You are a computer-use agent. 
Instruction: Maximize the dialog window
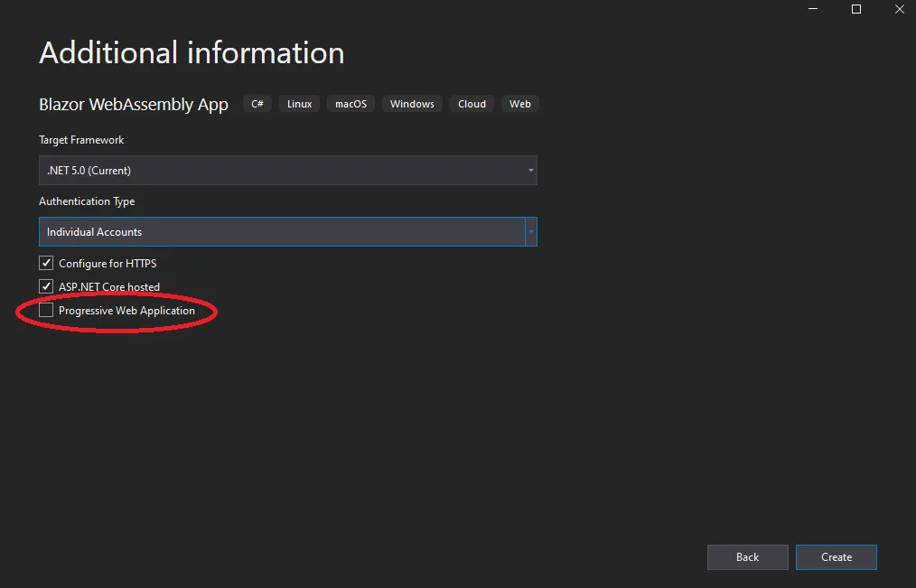coord(856,9)
